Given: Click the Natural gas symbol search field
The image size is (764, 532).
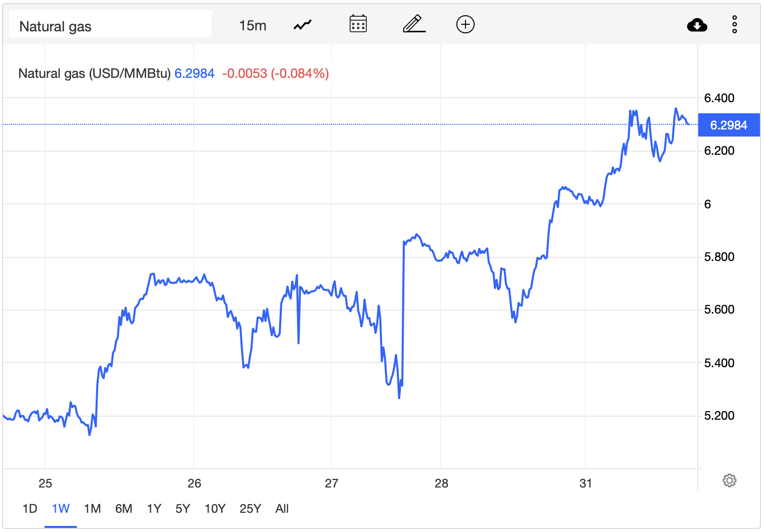Looking at the screenshot, I should tap(110, 24).
